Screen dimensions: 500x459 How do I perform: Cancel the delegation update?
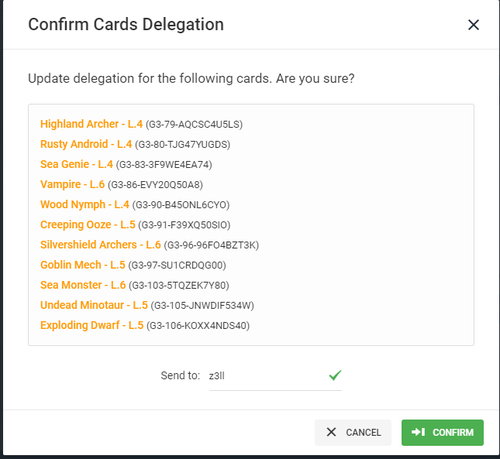pos(353,432)
